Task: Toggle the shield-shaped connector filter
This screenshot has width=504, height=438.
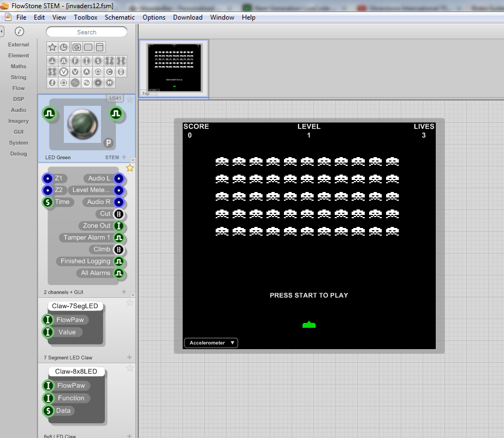Action: point(121,71)
